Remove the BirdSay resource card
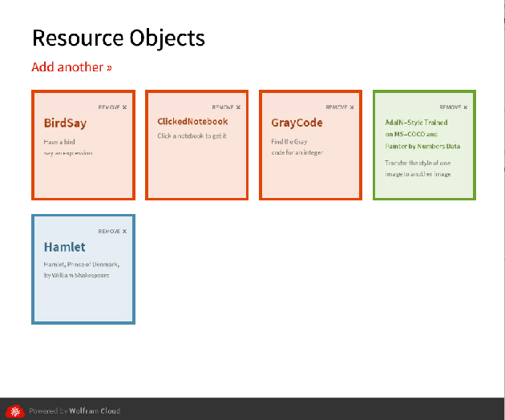 (x=112, y=107)
